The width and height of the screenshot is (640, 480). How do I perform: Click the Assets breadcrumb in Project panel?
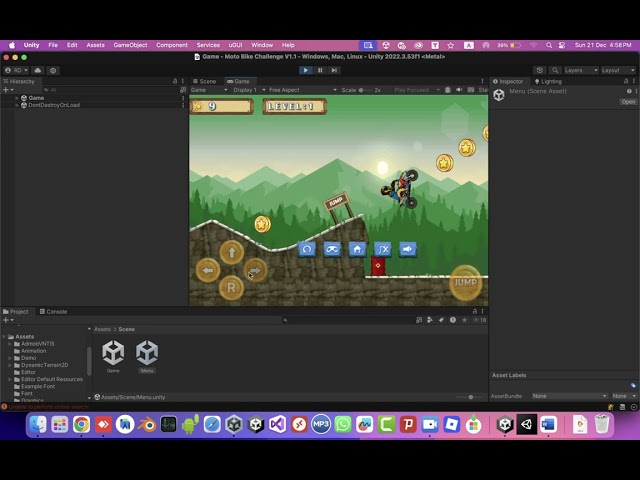point(102,329)
